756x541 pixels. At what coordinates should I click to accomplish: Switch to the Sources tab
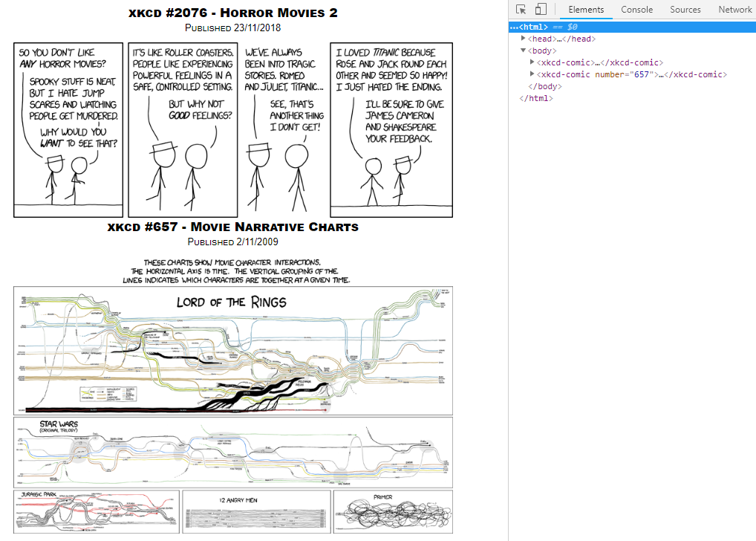point(685,10)
